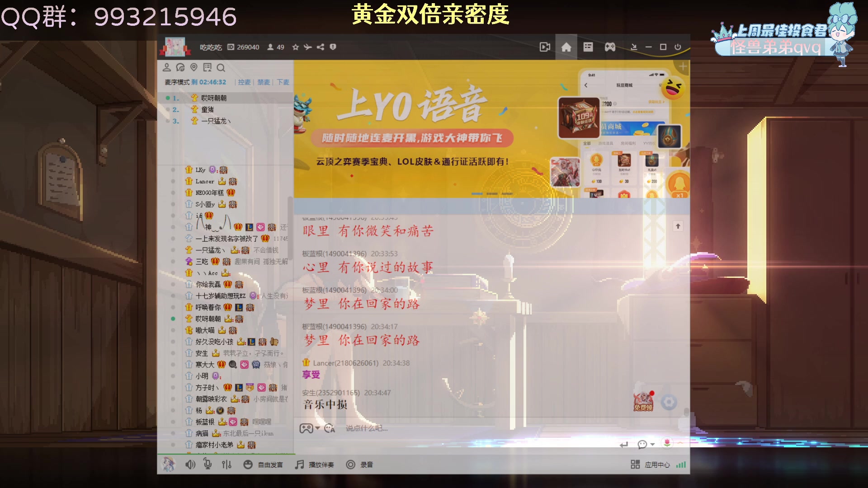868x488 pixels.
Task: Search users with the magnifier icon
Action: coord(221,68)
